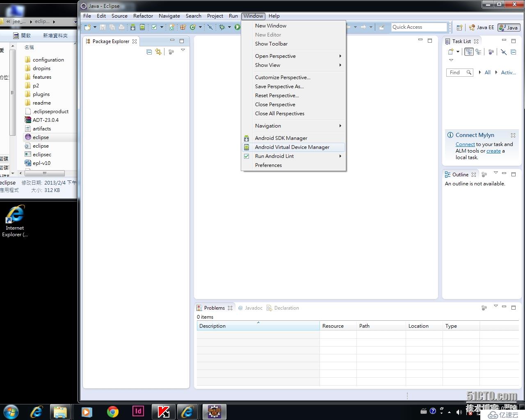Select ADT-23.0.4 in the file explorer window
Viewport: 525px width, 420px height.
[46, 120]
